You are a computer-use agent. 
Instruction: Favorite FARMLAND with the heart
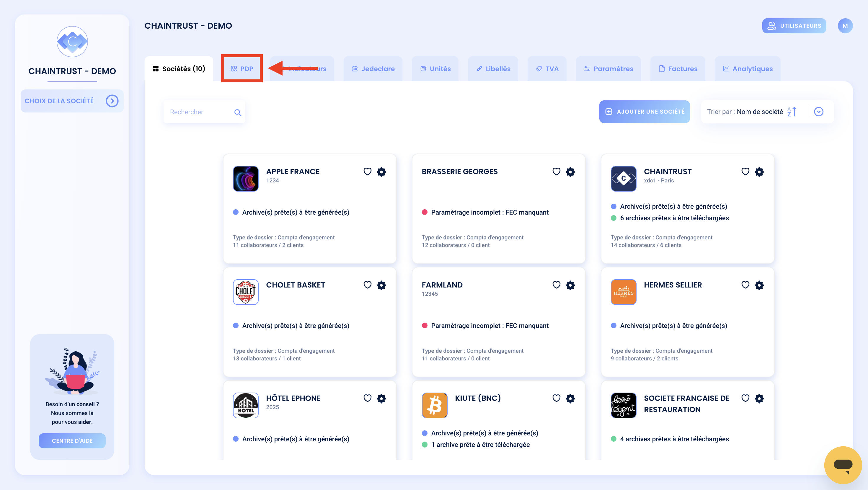(x=556, y=285)
